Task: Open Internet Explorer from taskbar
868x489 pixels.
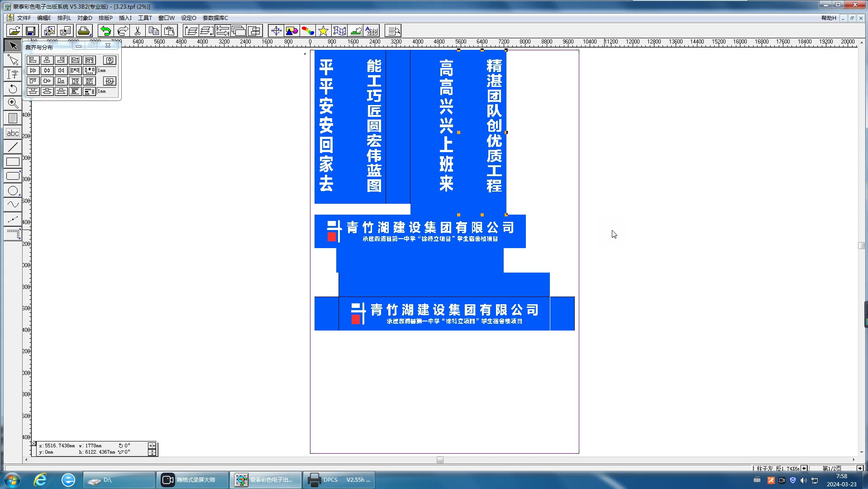Action: 40,479
